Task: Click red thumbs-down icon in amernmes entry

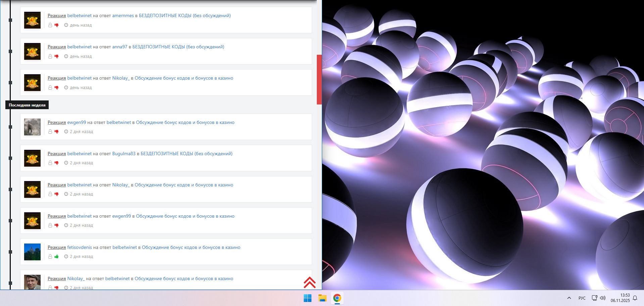Action: pyautogui.click(x=56, y=25)
